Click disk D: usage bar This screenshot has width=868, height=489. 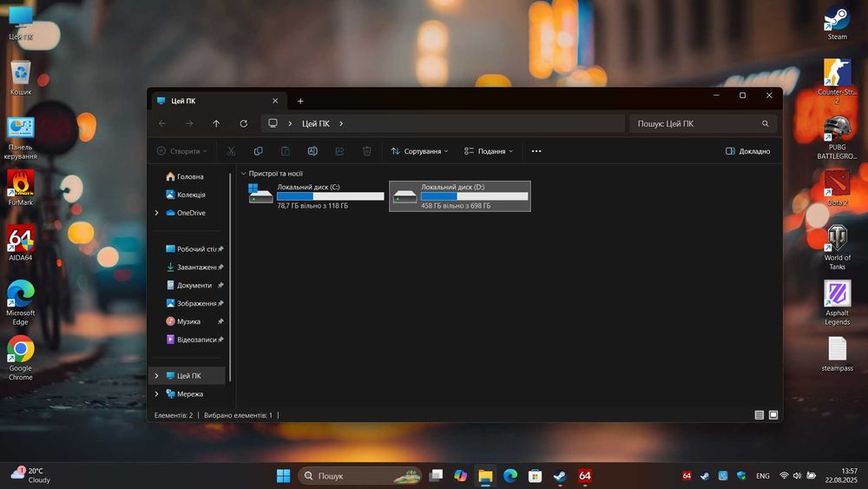[x=475, y=196]
